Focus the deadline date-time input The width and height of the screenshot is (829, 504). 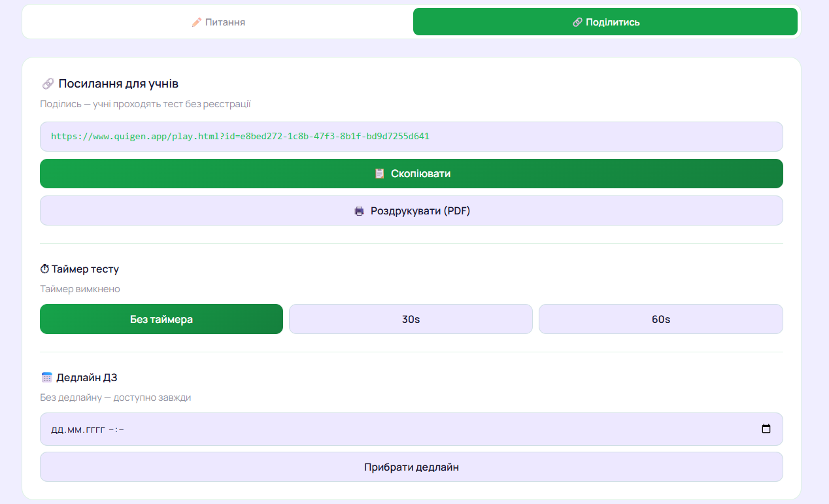(411, 429)
